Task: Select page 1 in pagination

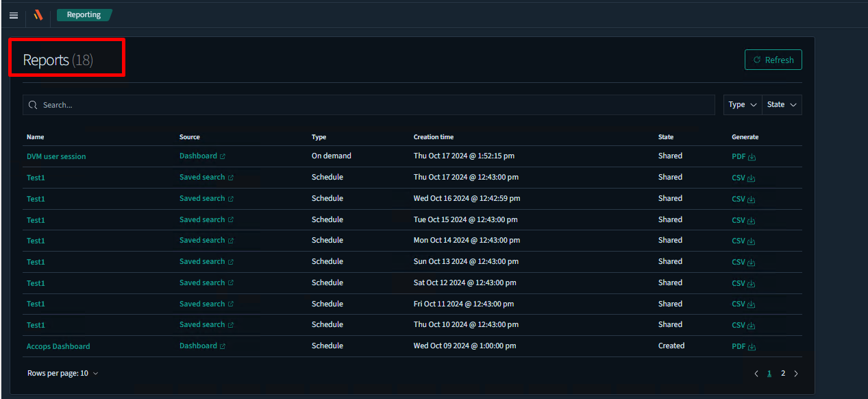Action: pos(769,374)
